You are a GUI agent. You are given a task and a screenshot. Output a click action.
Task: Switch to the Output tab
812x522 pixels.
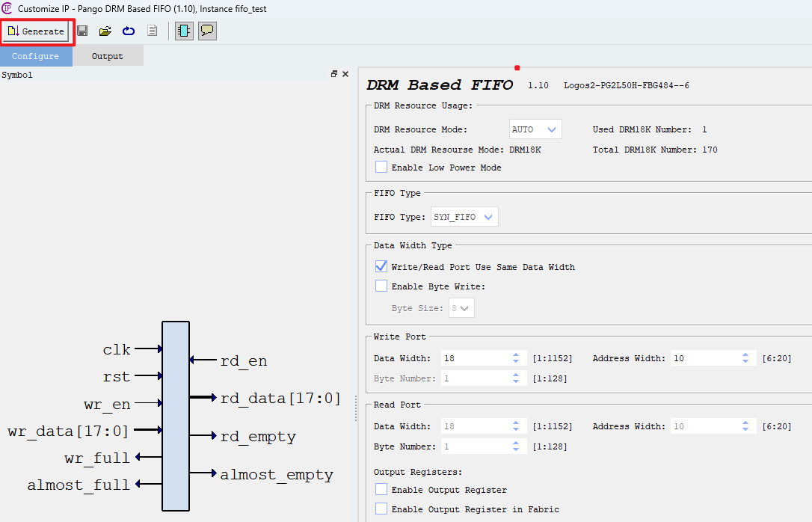pyautogui.click(x=107, y=55)
